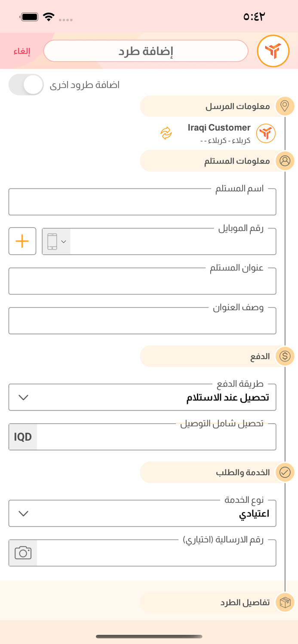Viewport: 298px width, 644px height.
Task: Select the إضافة طرد title bar
Action: click(x=146, y=51)
